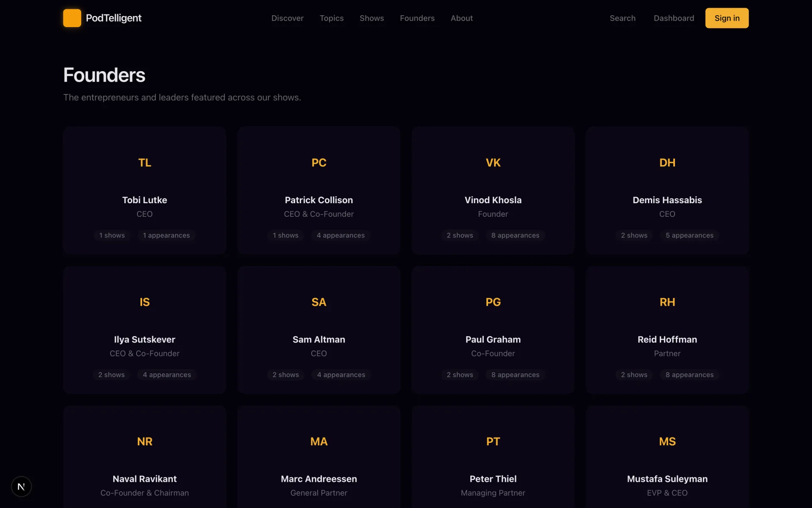This screenshot has width=812, height=508.
Task: Open the Topics nav item
Action: (x=332, y=18)
